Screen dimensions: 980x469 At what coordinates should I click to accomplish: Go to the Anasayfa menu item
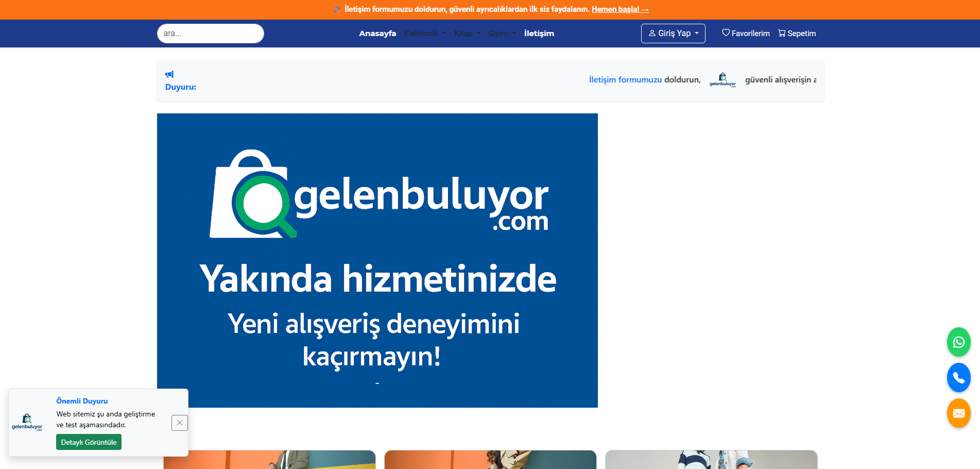tap(377, 33)
